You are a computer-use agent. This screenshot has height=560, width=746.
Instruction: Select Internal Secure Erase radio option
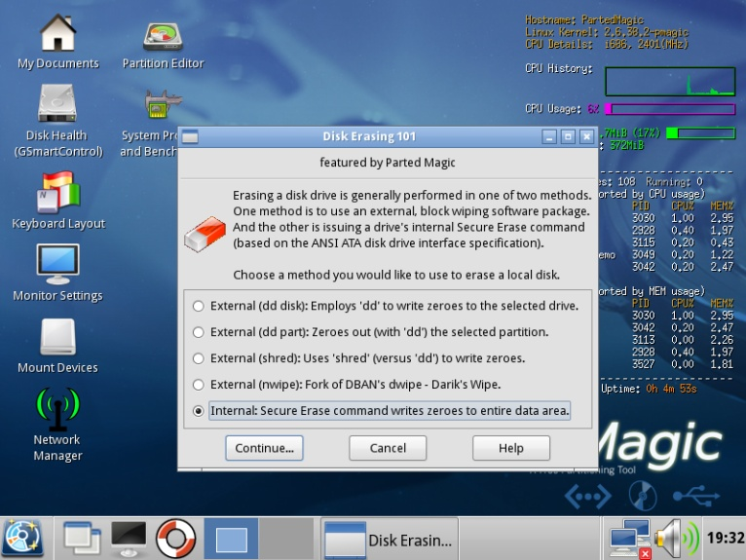pyautogui.click(x=199, y=411)
